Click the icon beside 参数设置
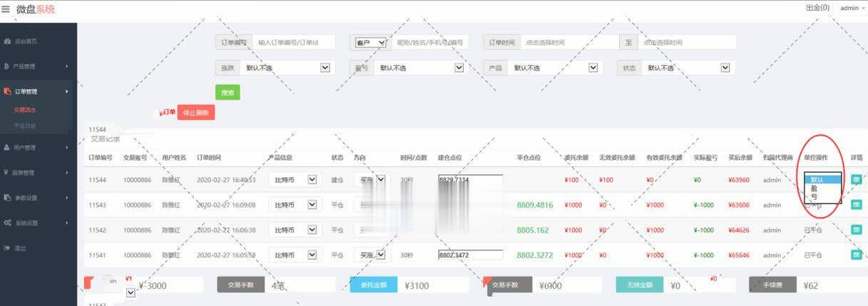The image size is (868, 306). click(6, 198)
